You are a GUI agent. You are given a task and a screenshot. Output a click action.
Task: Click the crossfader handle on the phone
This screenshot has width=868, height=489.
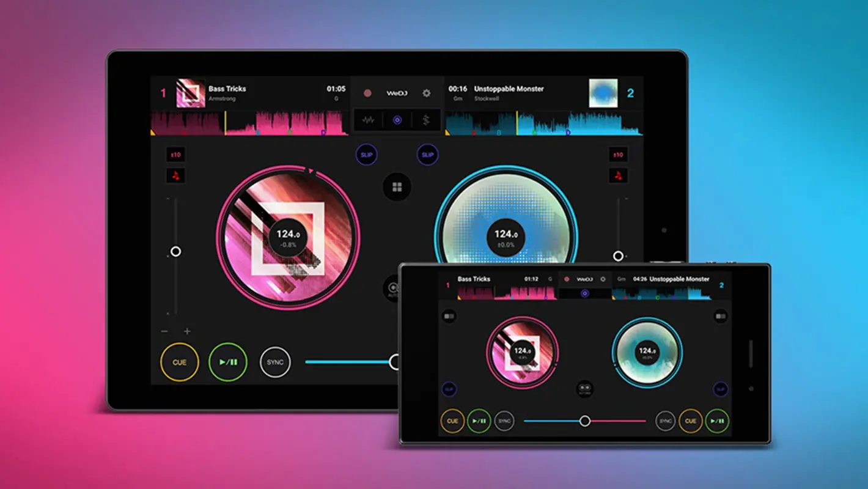coord(585,421)
